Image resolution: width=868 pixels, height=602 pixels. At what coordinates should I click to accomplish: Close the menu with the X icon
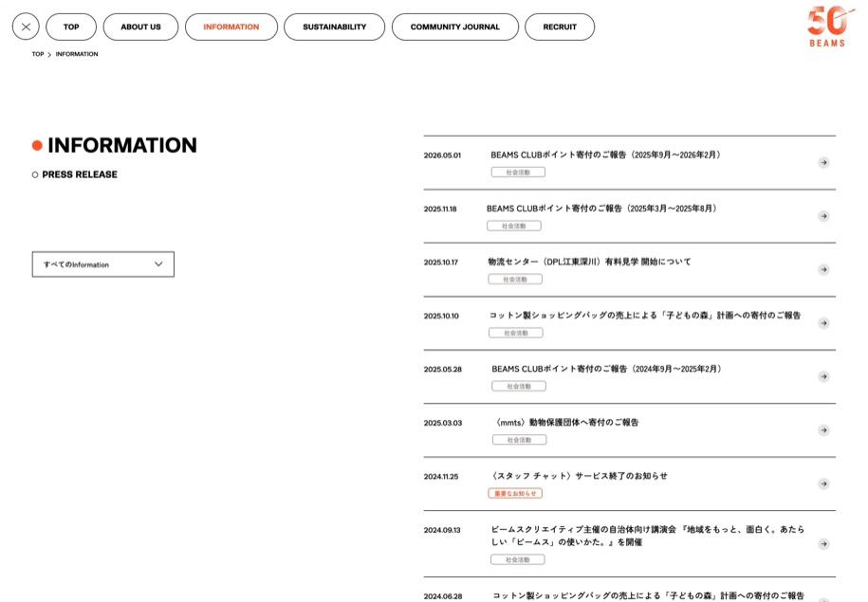point(26,27)
